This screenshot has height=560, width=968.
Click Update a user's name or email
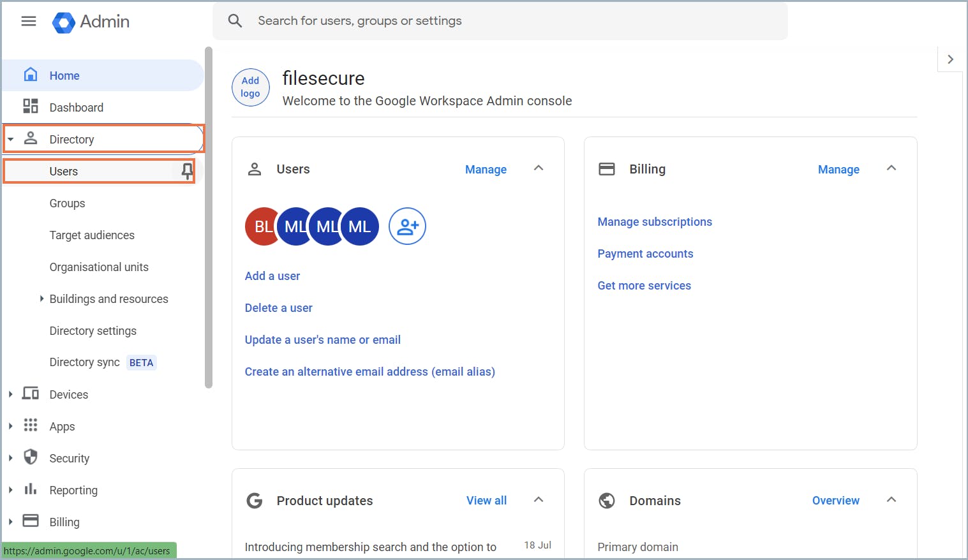point(323,339)
